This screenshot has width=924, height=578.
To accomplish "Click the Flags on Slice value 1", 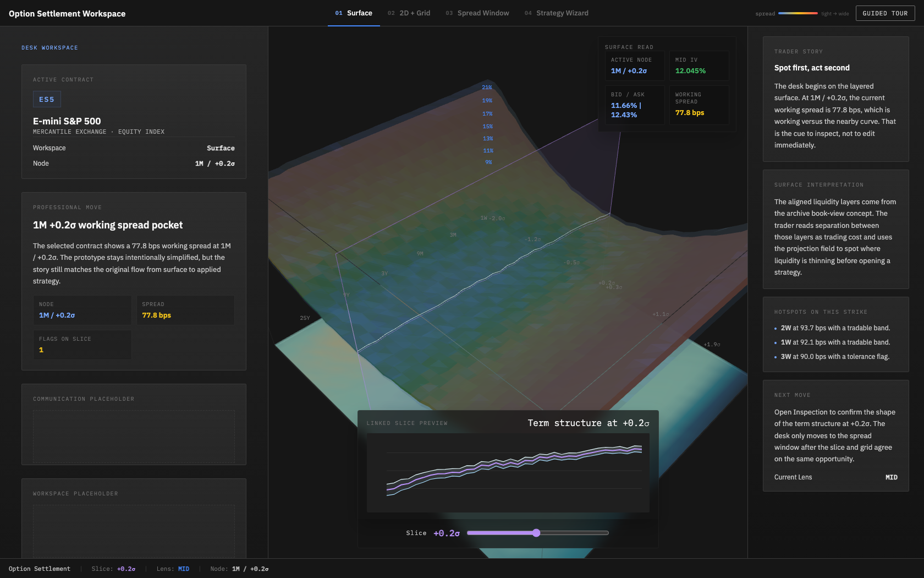I will coord(41,350).
